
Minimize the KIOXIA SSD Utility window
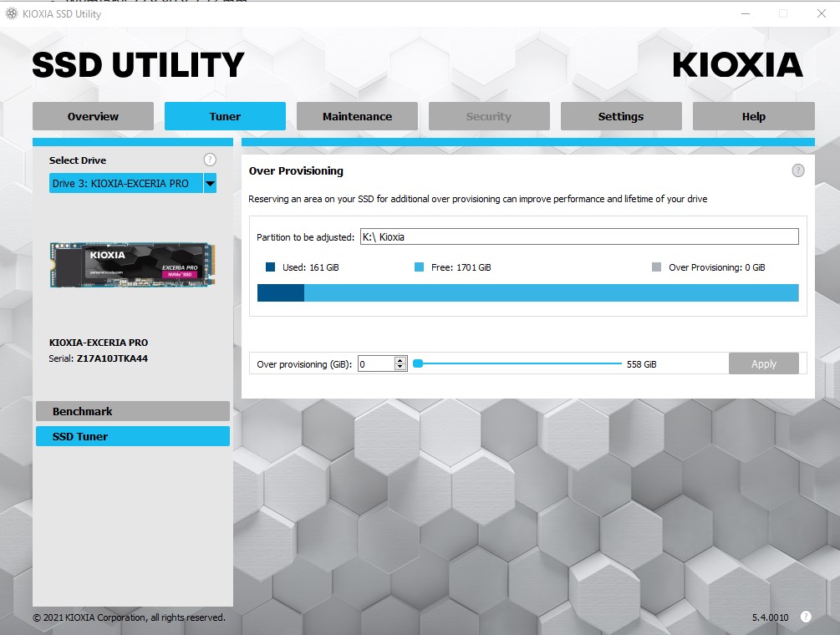pos(746,13)
